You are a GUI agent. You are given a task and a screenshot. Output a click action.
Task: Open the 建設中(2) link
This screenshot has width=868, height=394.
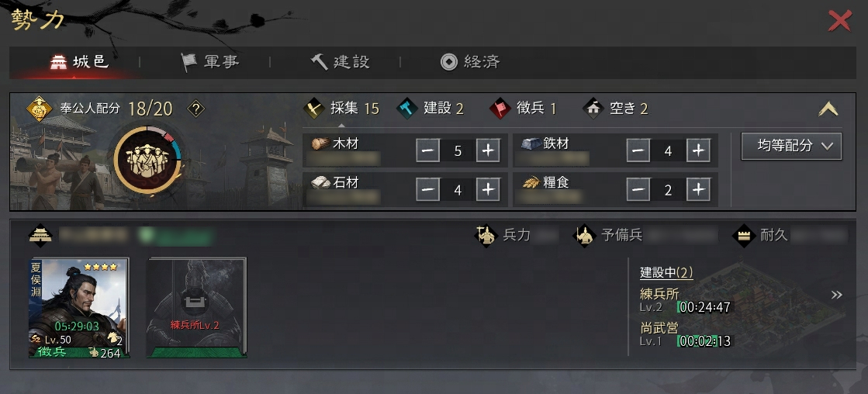tap(666, 272)
